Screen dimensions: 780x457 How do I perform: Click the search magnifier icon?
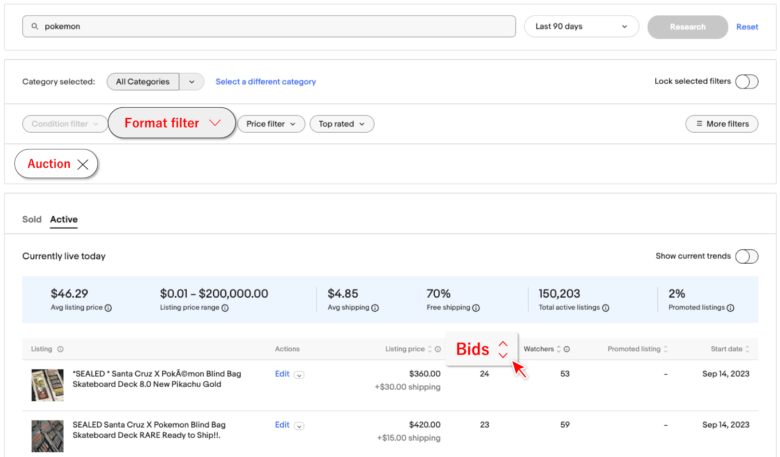[x=35, y=27]
